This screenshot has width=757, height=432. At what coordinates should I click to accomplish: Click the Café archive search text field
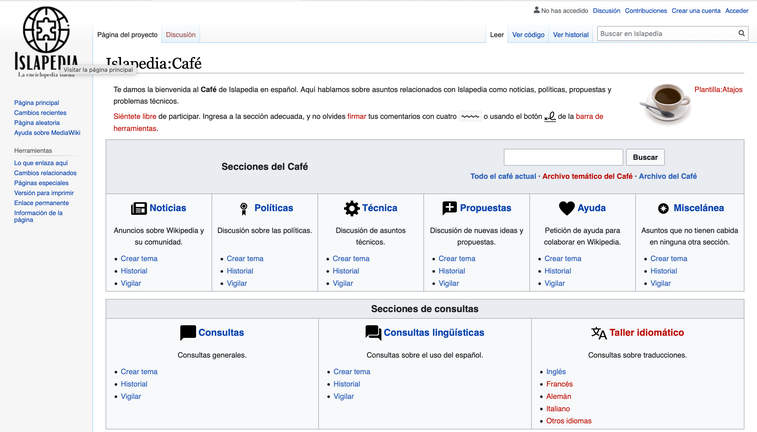click(x=563, y=157)
